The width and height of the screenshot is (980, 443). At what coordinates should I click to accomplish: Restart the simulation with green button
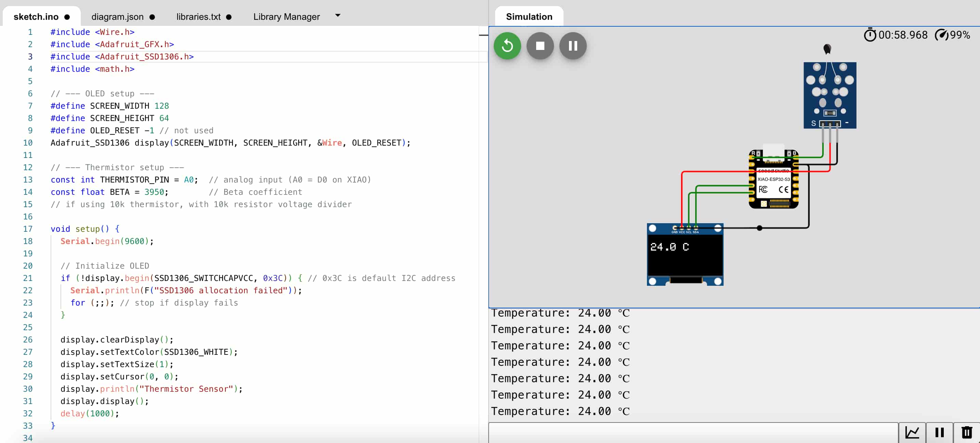pyautogui.click(x=507, y=46)
